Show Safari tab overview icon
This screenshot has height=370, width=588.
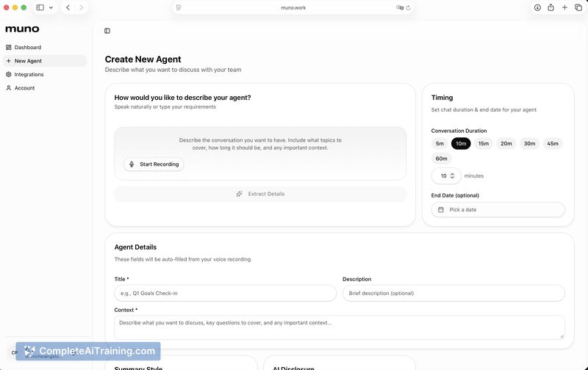578,7
